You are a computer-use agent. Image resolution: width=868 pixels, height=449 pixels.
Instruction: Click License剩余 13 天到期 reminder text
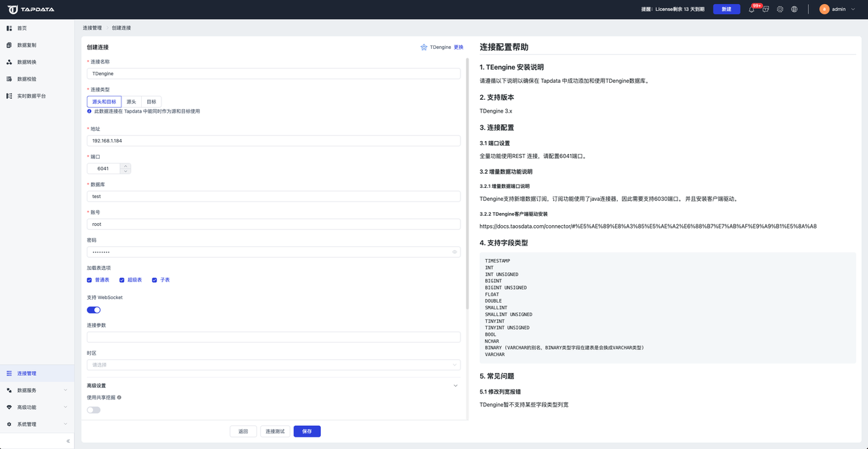tap(673, 9)
